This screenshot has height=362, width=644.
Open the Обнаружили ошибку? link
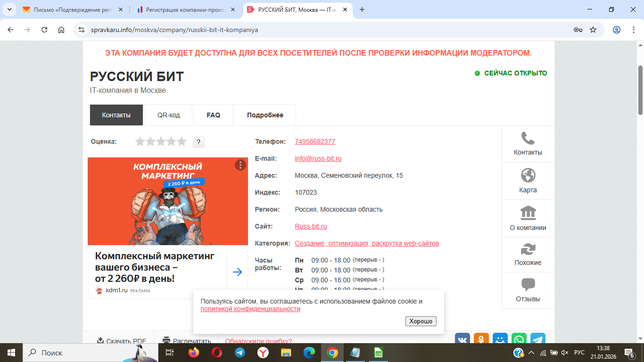click(258, 341)
